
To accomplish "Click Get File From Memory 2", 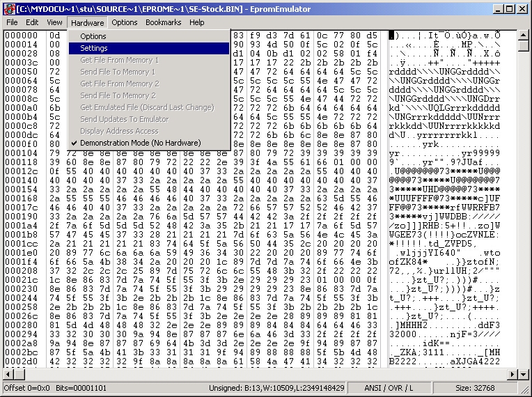I will 149,84.
